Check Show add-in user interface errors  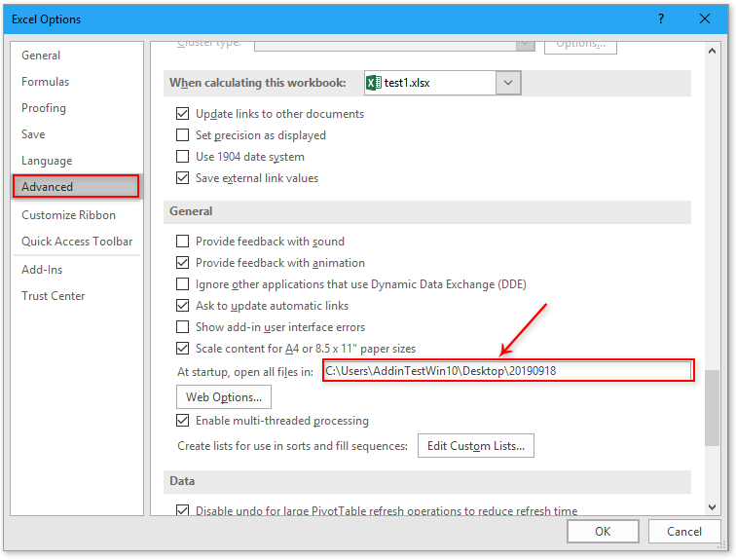pyautogui.click(x=183, y=326)
